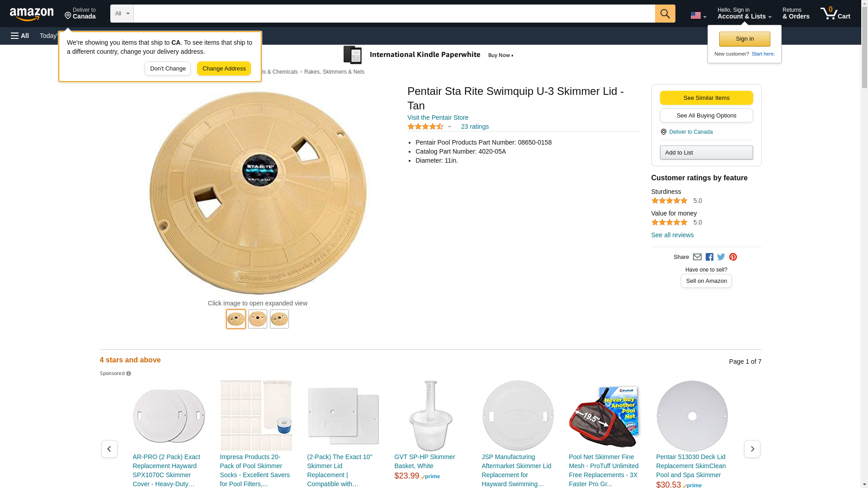This screenshot has height=488, width=868.
Task: Open the country flag language selector
Action: click(698, 15)
